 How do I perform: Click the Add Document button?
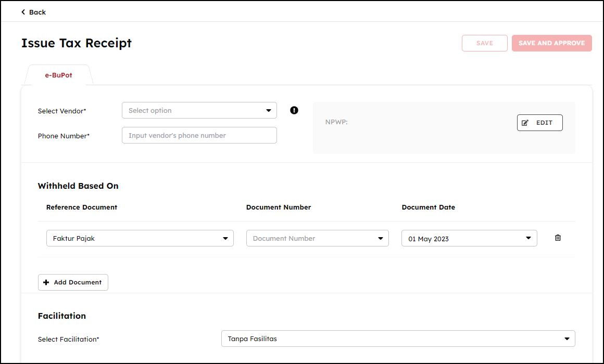[x=73, y=282]
